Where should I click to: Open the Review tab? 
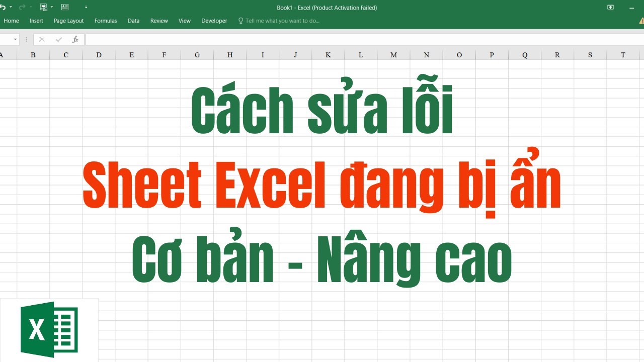[x=159, y=21]
